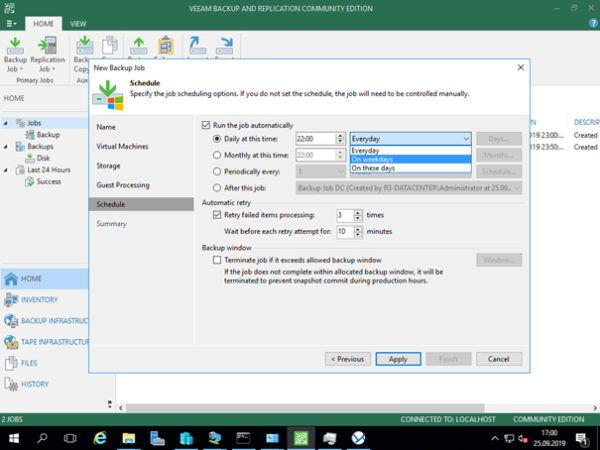The image size is (600, 450).
Task: Open the History view icon
Action: coord(10,384)
